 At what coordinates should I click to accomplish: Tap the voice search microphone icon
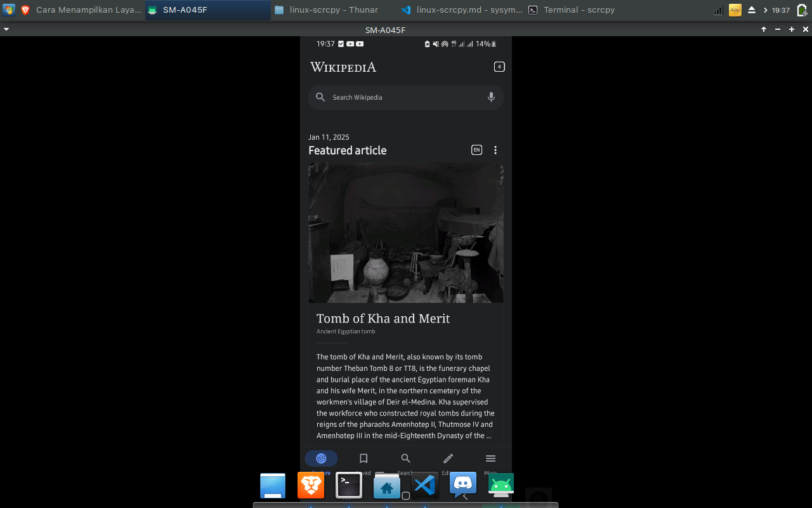click(491, 97)
